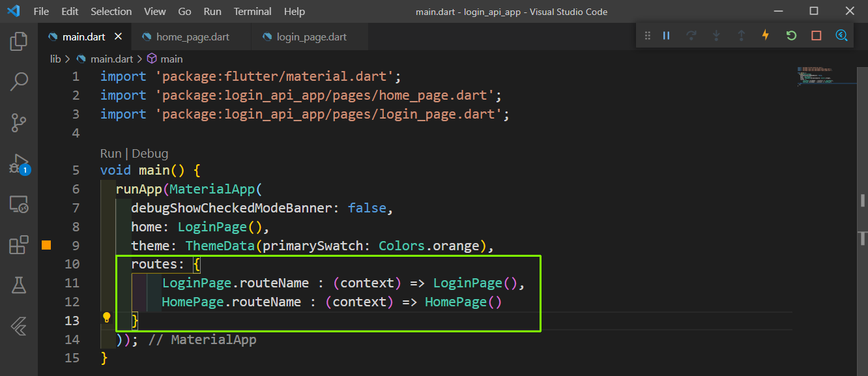Open the Run and Debug view
The image size is (868, 376).
pos(19,164)
